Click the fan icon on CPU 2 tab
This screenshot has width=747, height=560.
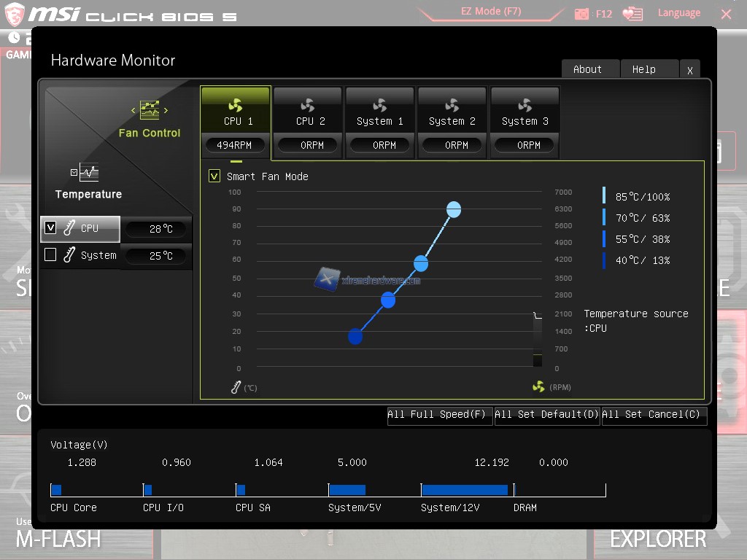(x=308, y=105)
